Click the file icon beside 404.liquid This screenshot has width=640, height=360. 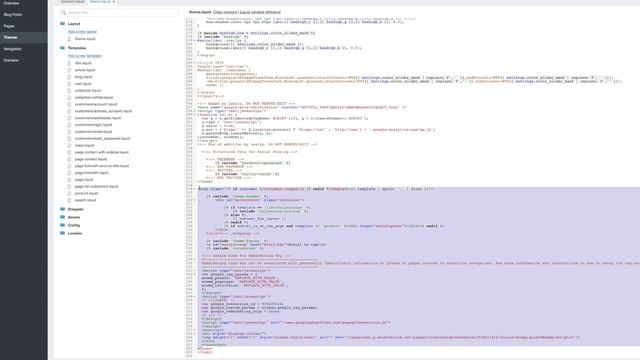pyautogui.click(x=69, y=63)
